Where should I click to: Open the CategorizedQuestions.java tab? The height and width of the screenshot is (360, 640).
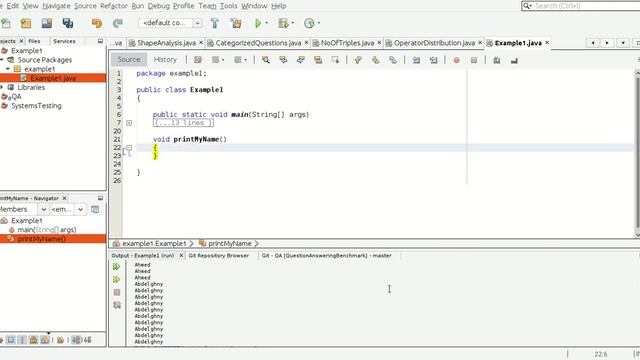(x=258, y=43)
